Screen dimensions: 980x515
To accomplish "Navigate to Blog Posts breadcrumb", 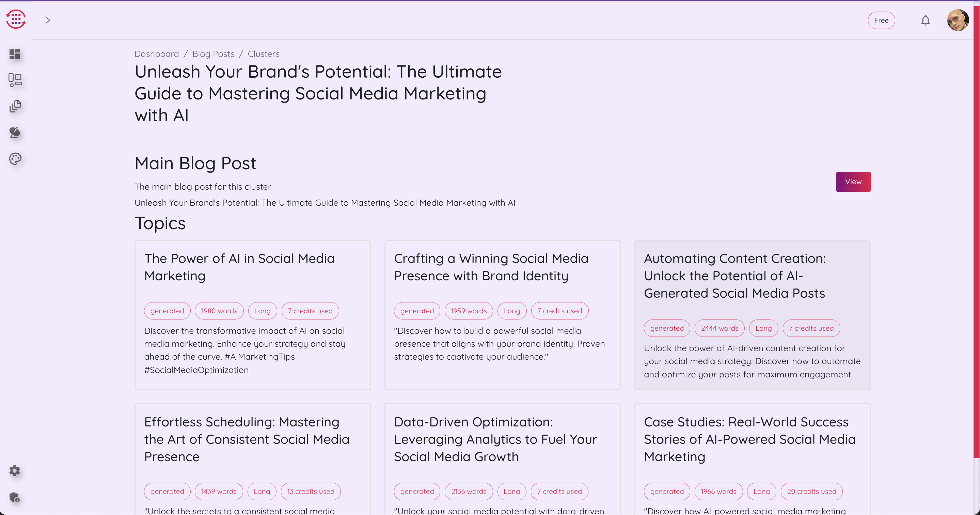I will coord(213,54).
